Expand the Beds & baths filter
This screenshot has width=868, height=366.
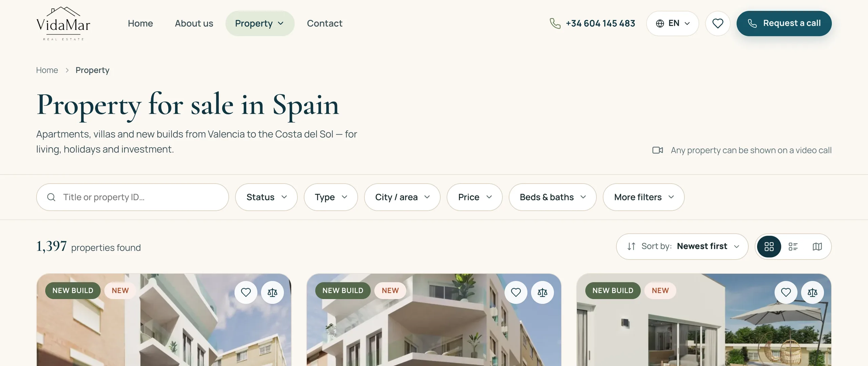(x=552, y=197)
